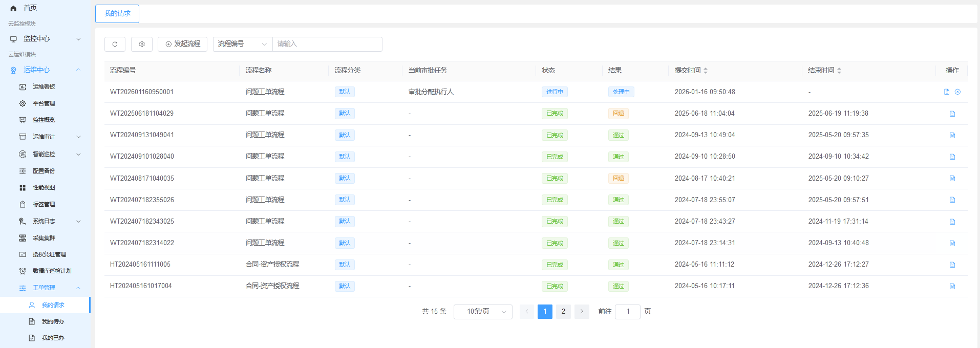Click the refresh icon button in toolbar

[115, 44]
